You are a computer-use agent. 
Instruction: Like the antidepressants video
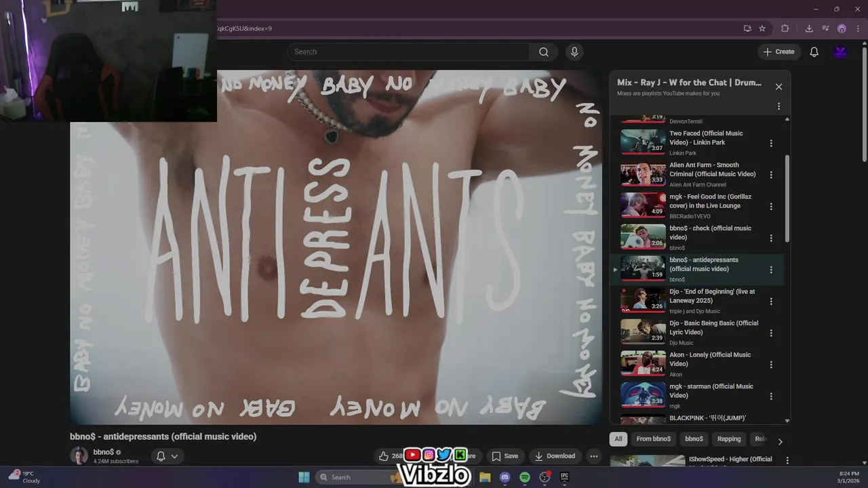coord(384,456)
